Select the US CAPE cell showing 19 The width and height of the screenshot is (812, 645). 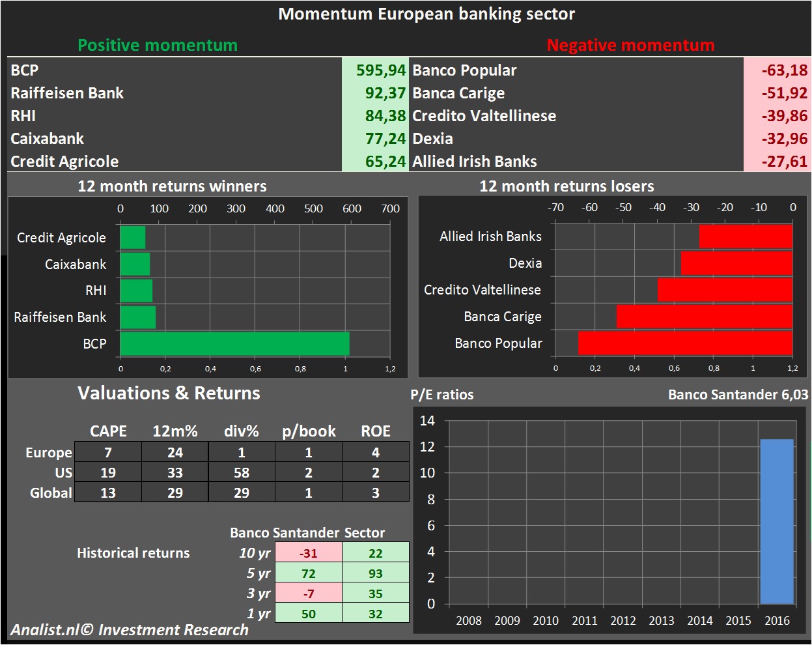tap(108, 472)
